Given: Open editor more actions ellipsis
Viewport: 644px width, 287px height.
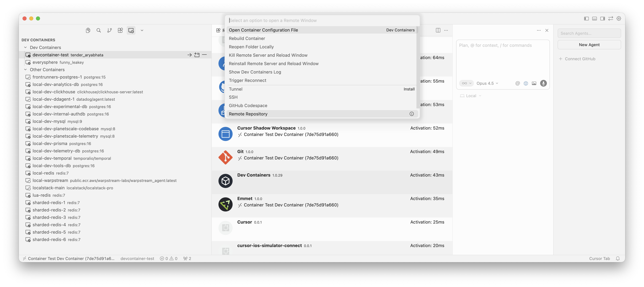Looking at the screenshot, I should (446, 30).
